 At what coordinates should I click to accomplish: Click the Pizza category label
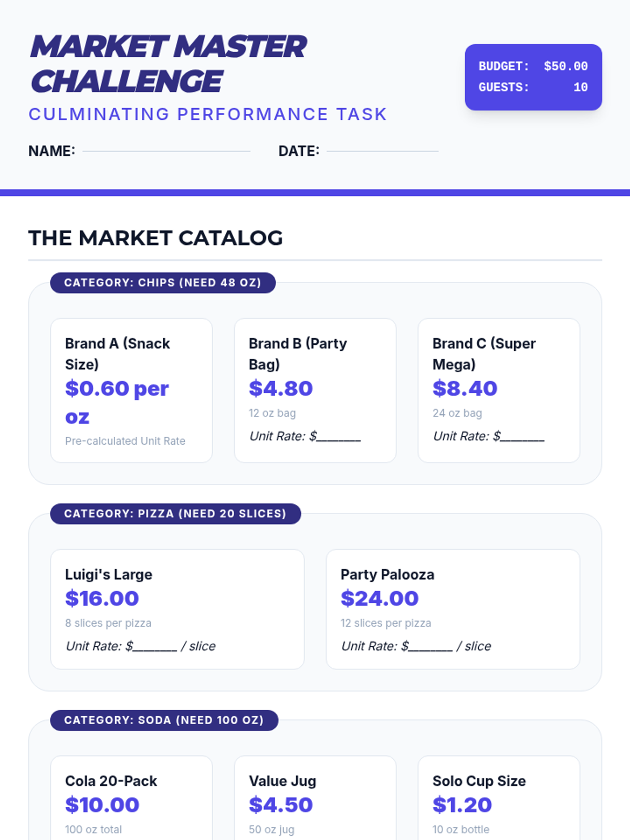[x=175, y=514]
